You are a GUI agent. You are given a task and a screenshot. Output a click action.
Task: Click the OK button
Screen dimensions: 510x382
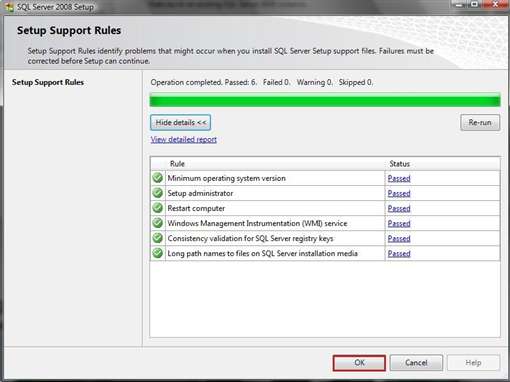[359, 363]
